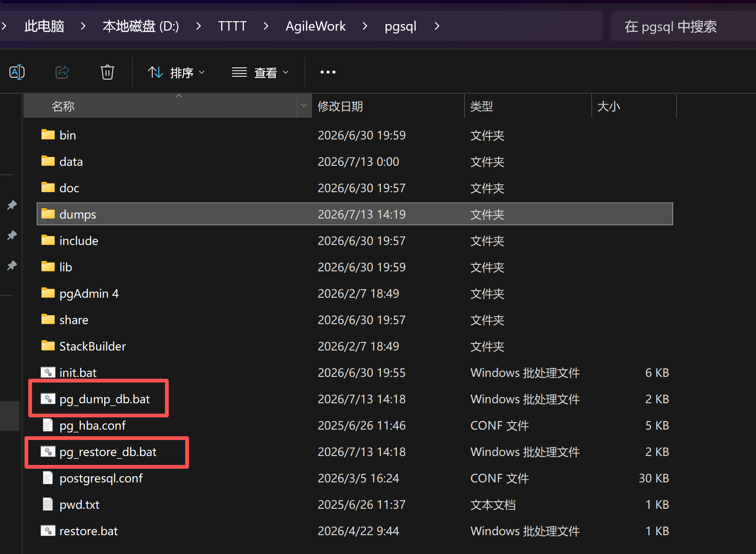Navigate to AgileWork in the breadcrumb
756x554 pixels.
pos(315,26)
